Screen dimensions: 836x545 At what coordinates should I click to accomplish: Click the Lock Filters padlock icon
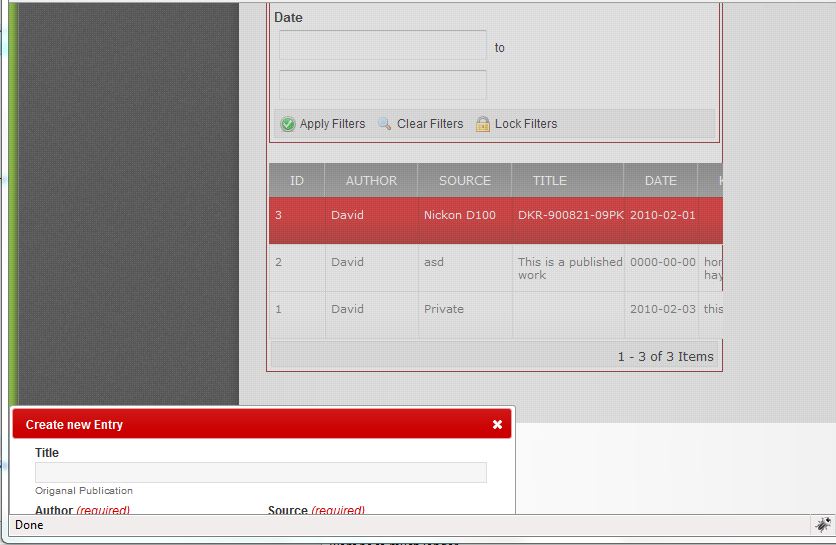coord(483,124)
